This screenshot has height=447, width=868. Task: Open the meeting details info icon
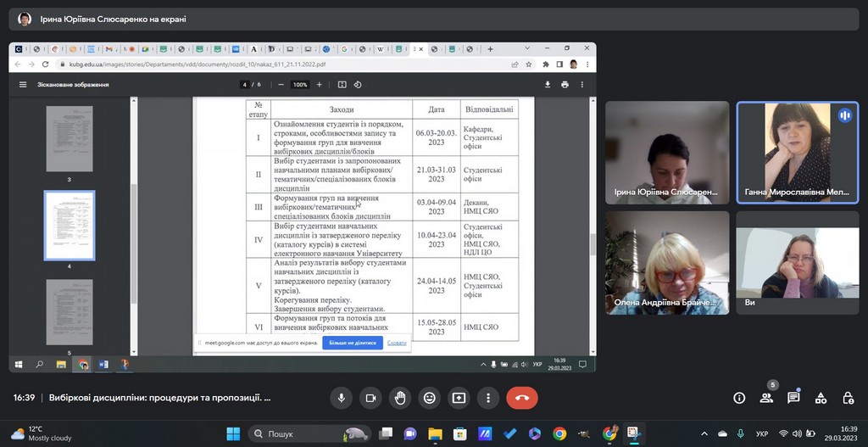click(x=739, y=398)
